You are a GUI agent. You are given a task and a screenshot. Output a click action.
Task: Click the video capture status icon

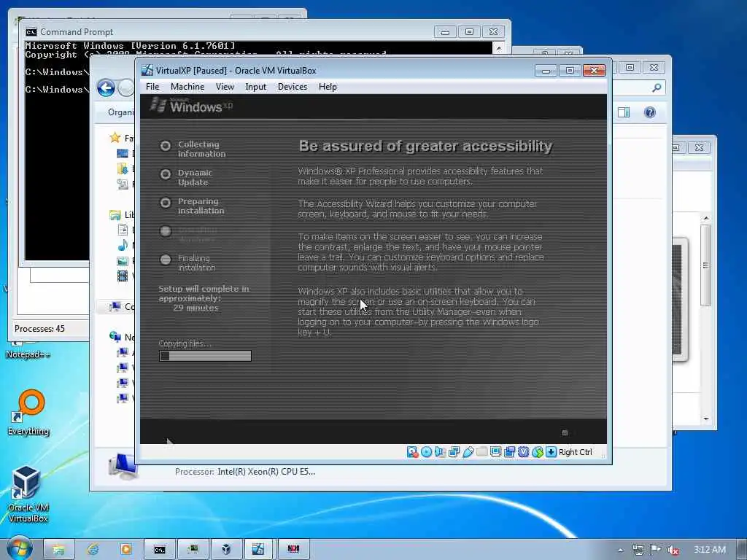pyautogui.click(x=509, y=452)
